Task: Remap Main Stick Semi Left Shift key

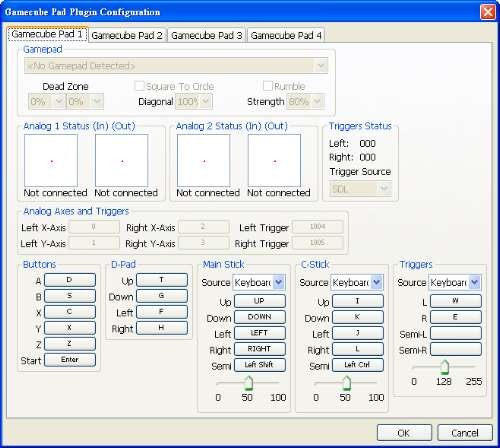Action: pyautogui.click(x=260, y=365)
